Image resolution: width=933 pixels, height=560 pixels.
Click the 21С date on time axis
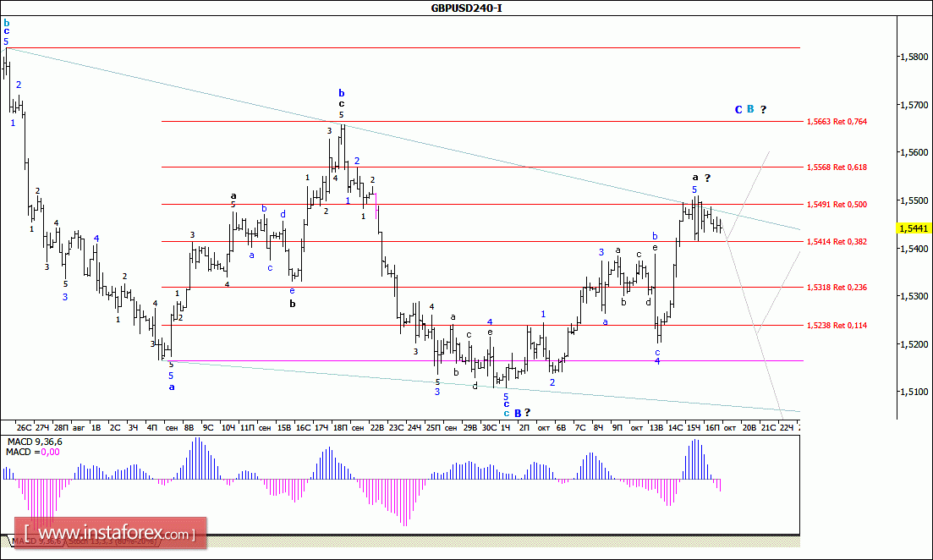[768, 427]
